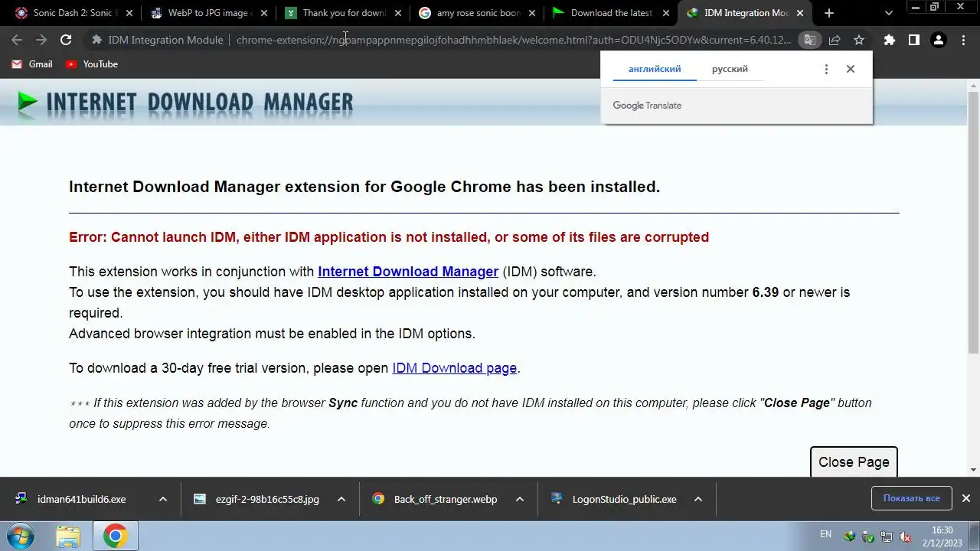Switch to WebP to JPG image tab

209,13
